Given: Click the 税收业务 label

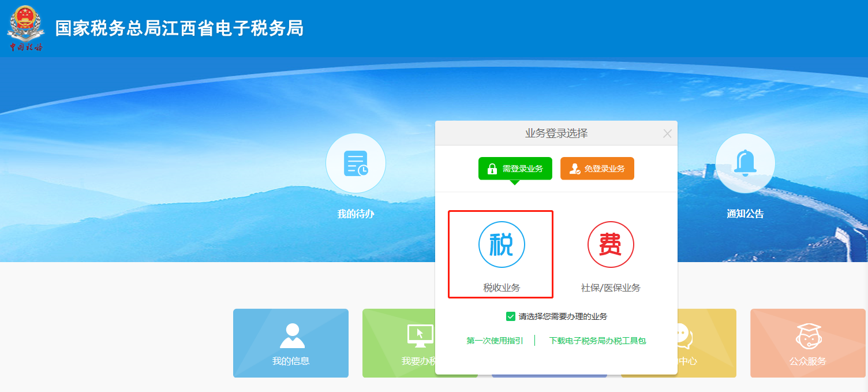Looking at the screenshot, I should point(502,288).
